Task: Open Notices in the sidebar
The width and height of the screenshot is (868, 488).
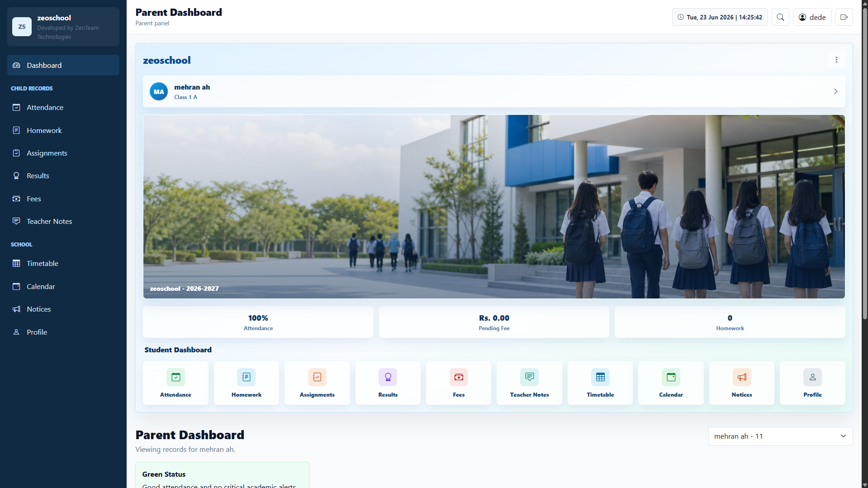Action: pyautogui.click(x=63, y=309)
